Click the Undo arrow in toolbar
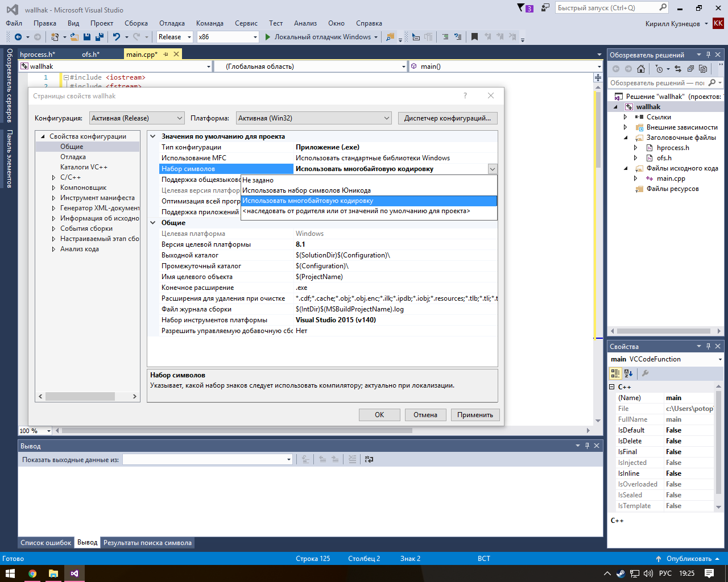 117,37
